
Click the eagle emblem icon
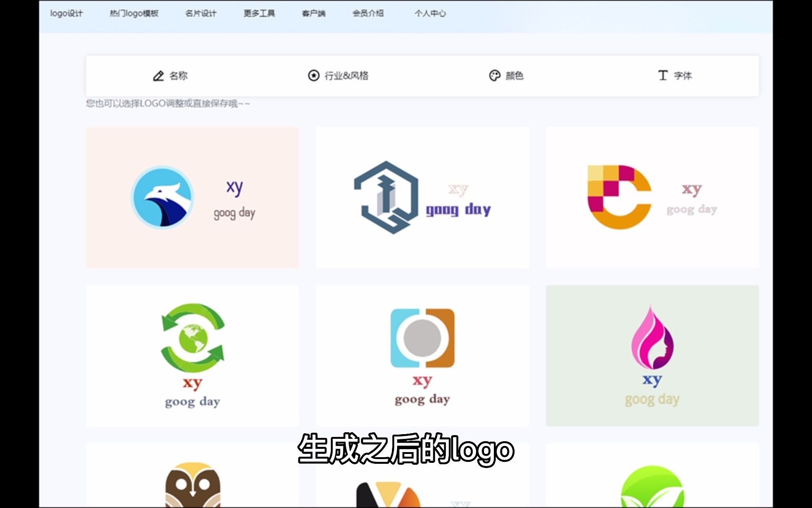click(x=162, y=198)
